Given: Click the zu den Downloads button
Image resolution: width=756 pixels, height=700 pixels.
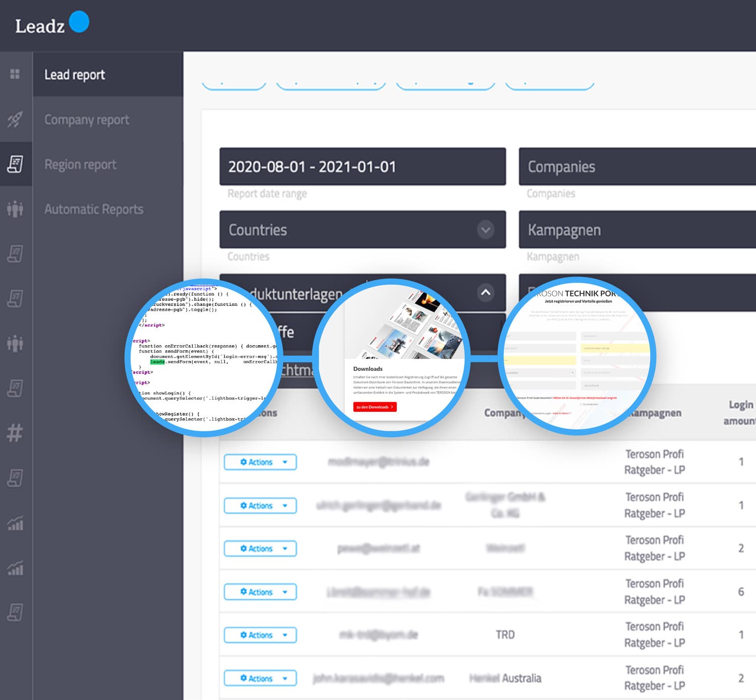Looking at the screenshot, I should (375, 406).
